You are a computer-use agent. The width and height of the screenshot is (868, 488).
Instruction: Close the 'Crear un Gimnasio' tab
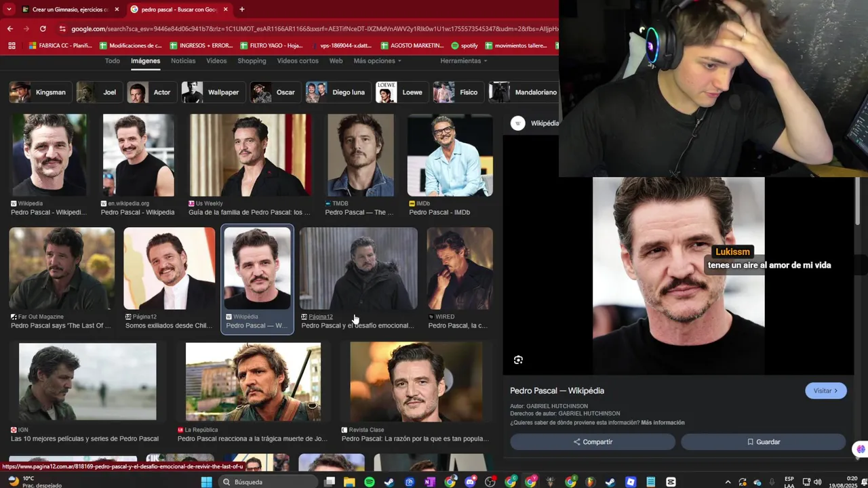117,9
